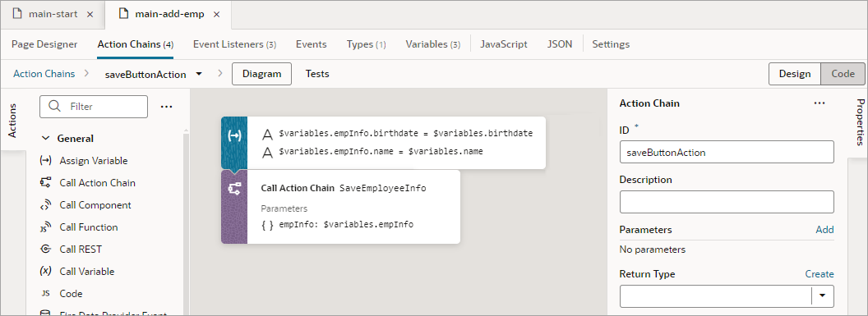
Task: Click Create link next to Return Type
Action: click(820, 274)
